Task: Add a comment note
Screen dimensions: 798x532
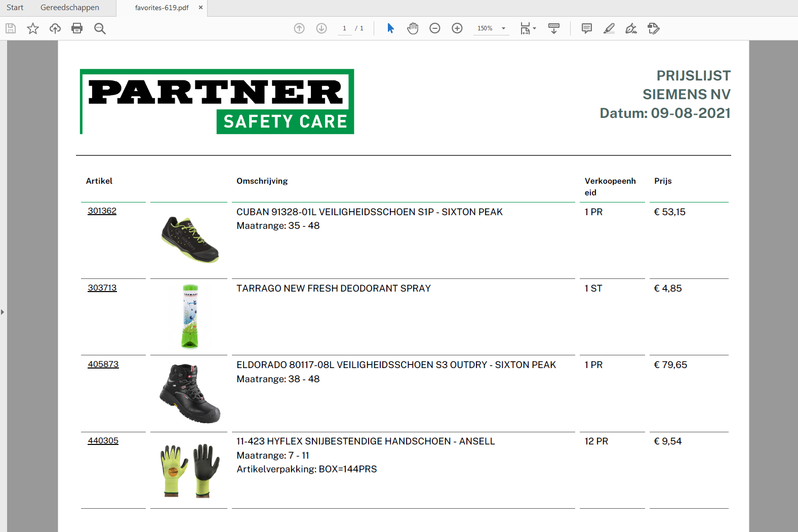Action: pos(587,28)
